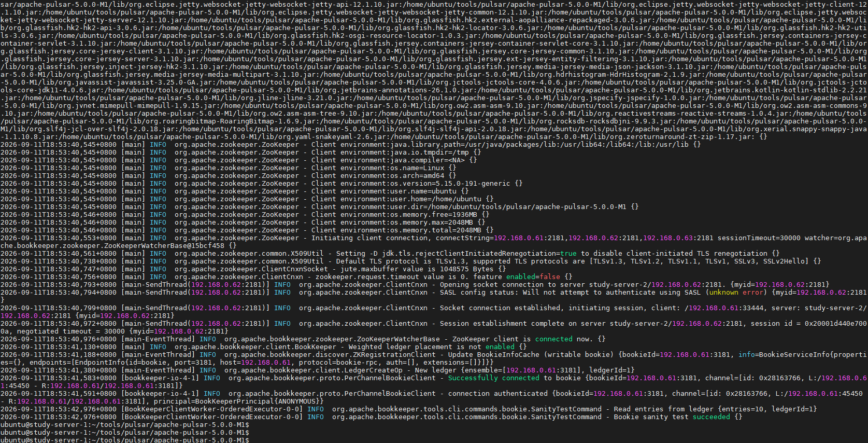868x443 pixels.
Task: Select the red 'enabled=false' text
Action: [x=533, y=277]
